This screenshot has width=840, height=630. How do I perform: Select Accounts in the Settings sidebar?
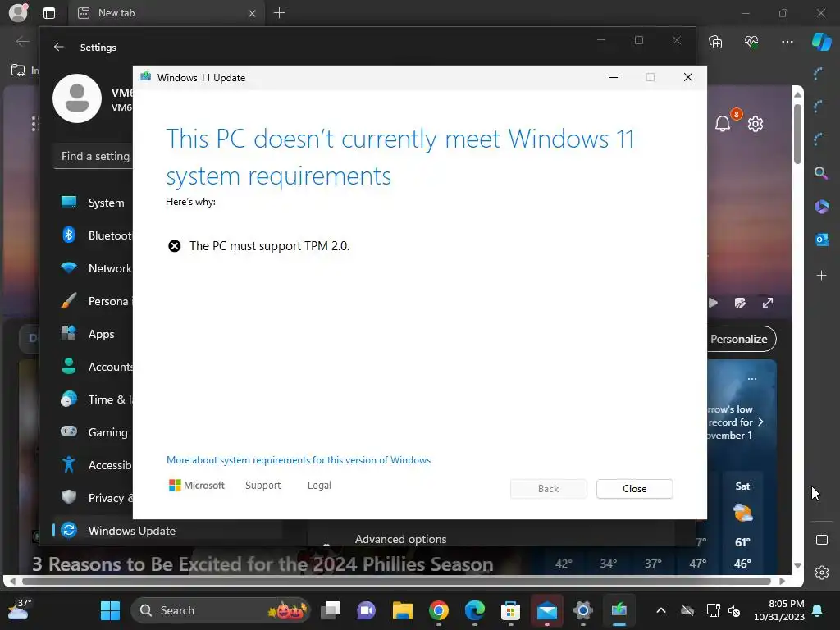94,367
